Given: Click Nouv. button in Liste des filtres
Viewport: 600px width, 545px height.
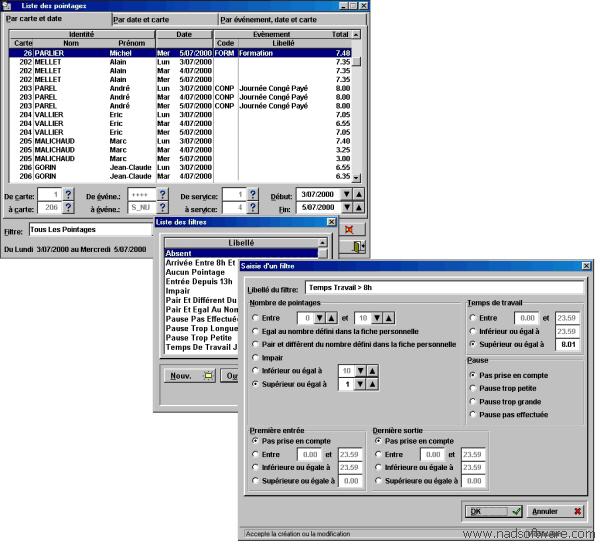Looking at the screenshot, I should pyautogui.click(x=190, y=376).
